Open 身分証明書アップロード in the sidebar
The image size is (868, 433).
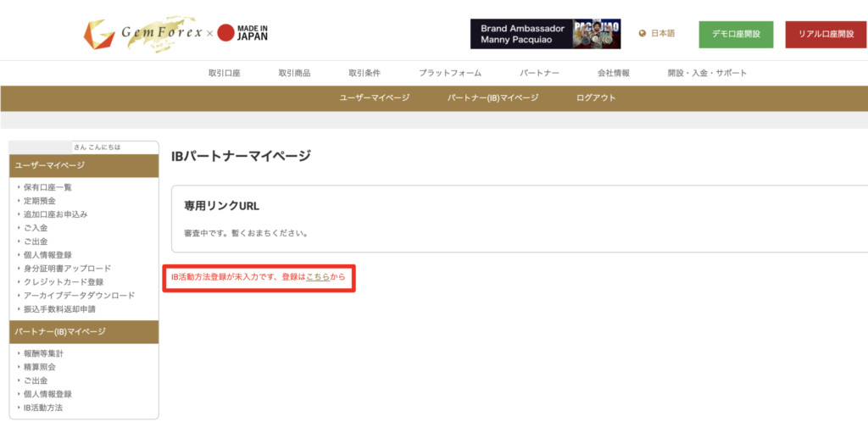(x=68, y=269)
